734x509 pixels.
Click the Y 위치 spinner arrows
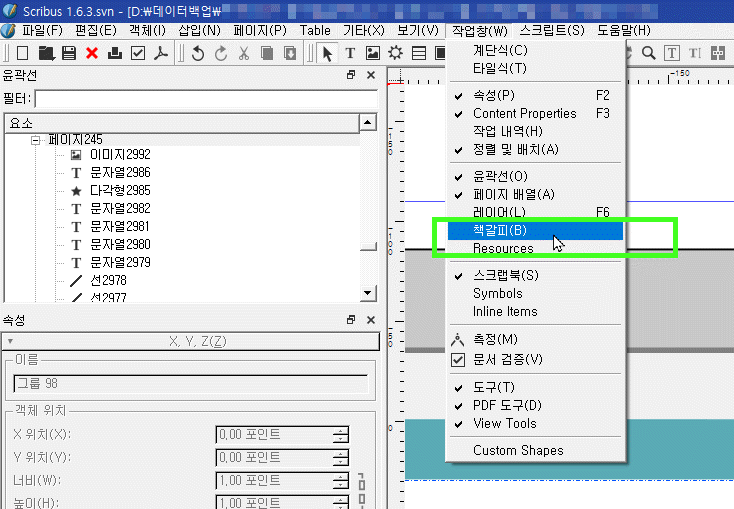tap(341, 457)
